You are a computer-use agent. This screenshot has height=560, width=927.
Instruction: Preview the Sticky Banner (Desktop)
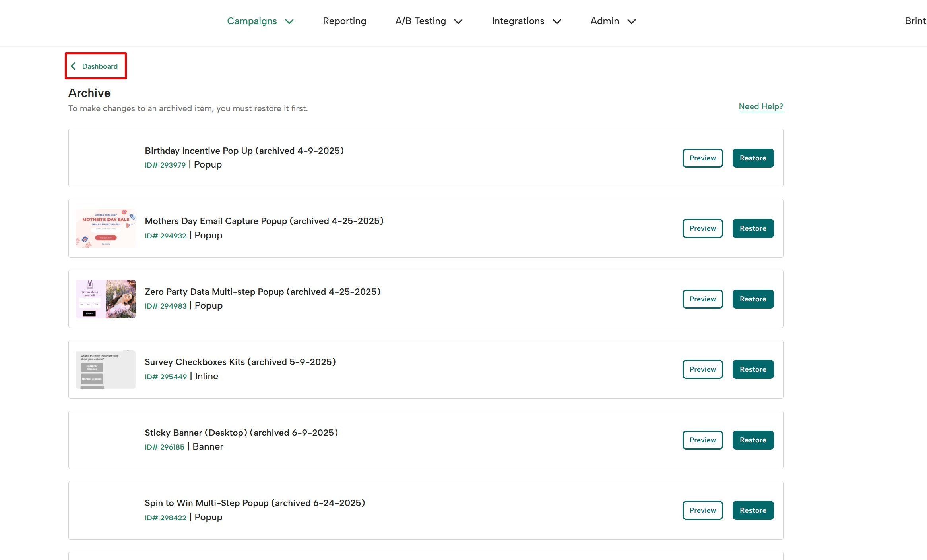[702, 440]
